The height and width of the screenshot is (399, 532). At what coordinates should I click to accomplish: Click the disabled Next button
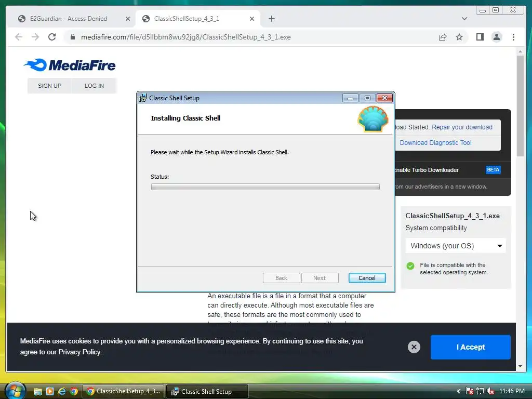point(320,278)
